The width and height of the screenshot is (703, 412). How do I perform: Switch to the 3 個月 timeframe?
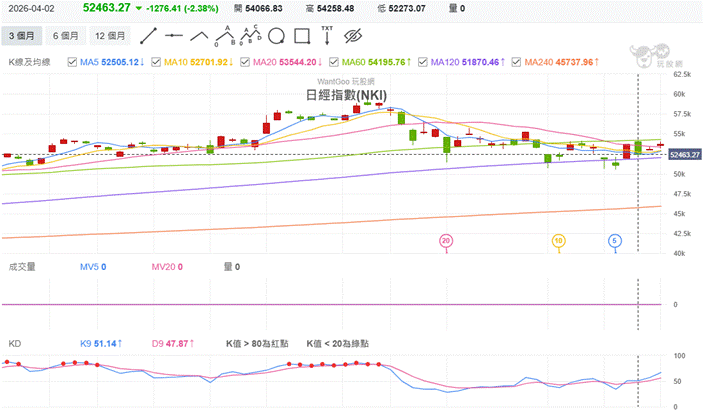[x=23, y=35]
